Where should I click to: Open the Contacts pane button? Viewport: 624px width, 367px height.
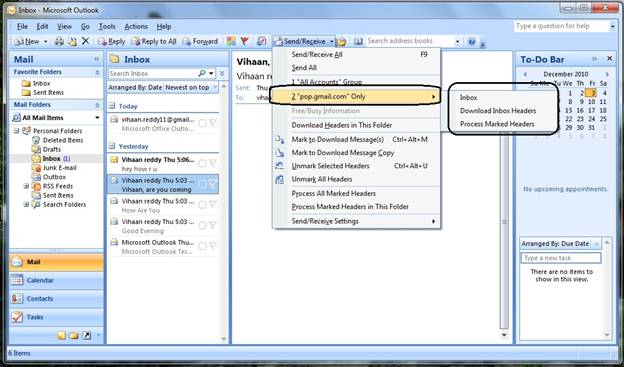tap(56, 299)
